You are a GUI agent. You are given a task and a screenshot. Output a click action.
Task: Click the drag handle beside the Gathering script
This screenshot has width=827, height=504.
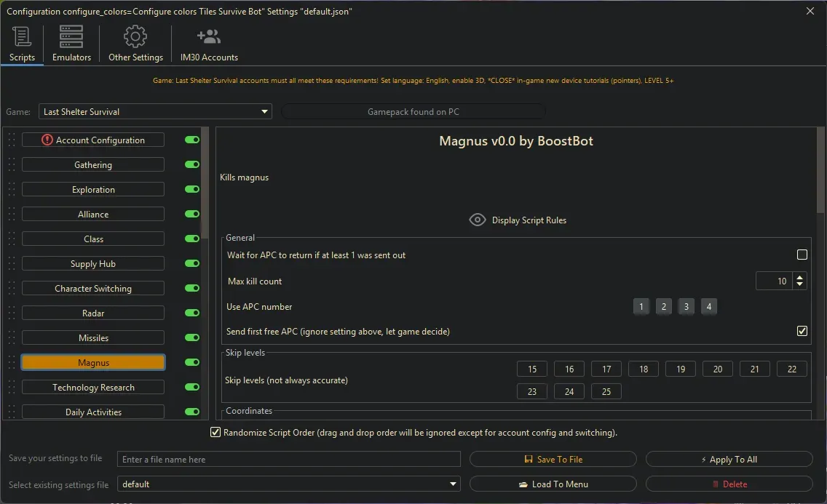tap(12, 165)
